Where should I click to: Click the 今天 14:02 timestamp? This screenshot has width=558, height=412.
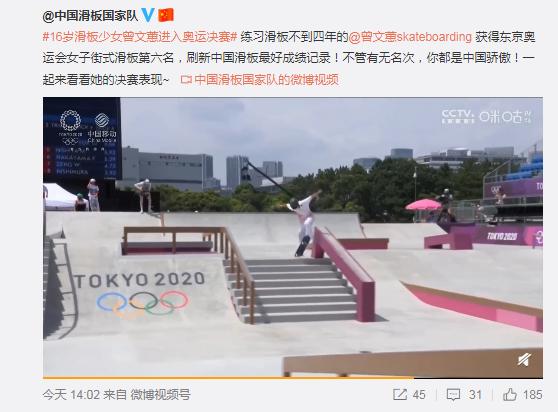tap(71, 395)
